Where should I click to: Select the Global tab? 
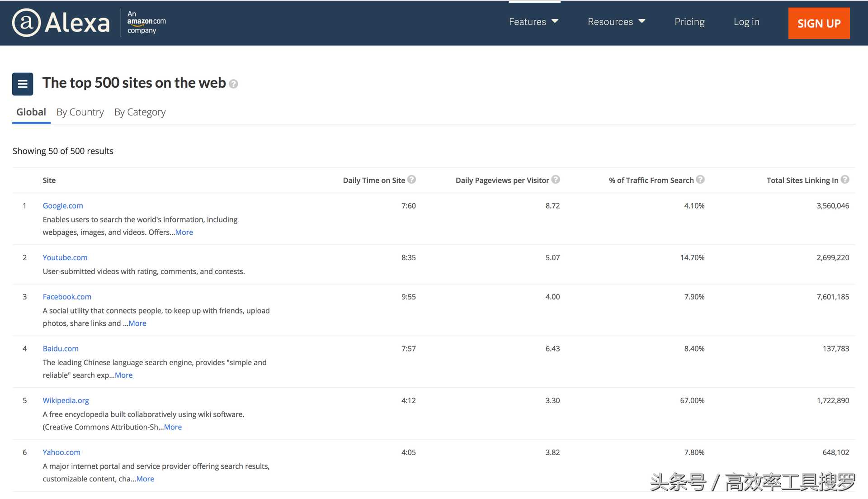click(31, 112)
